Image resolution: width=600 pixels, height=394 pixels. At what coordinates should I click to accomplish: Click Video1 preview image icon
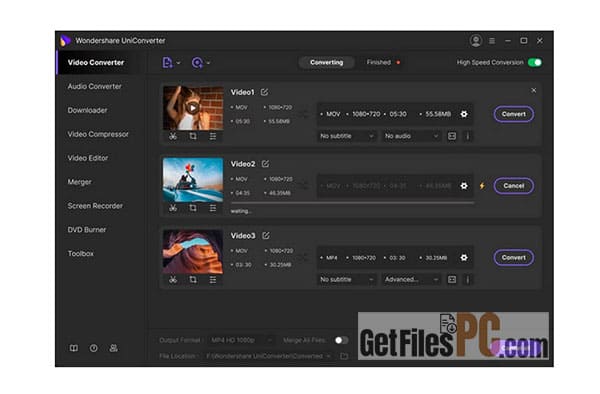tap(452, 136)
